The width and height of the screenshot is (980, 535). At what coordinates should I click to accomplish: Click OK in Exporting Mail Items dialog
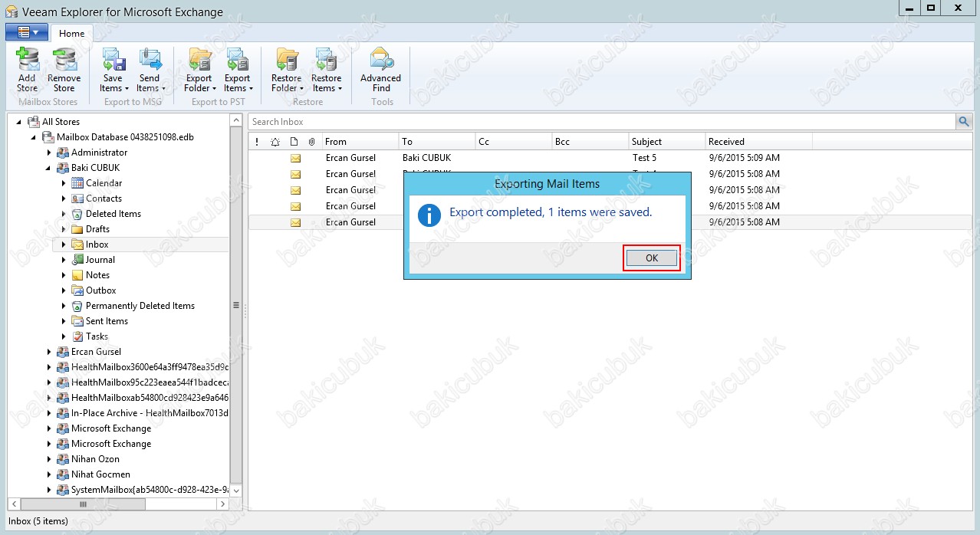652,258
